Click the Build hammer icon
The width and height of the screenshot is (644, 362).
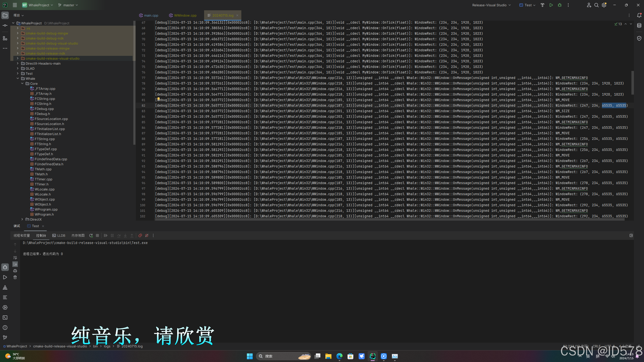click(542, 5)
